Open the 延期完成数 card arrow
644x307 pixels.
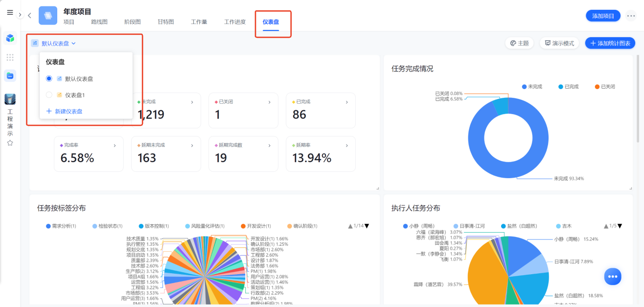click(x=269, y=145)
